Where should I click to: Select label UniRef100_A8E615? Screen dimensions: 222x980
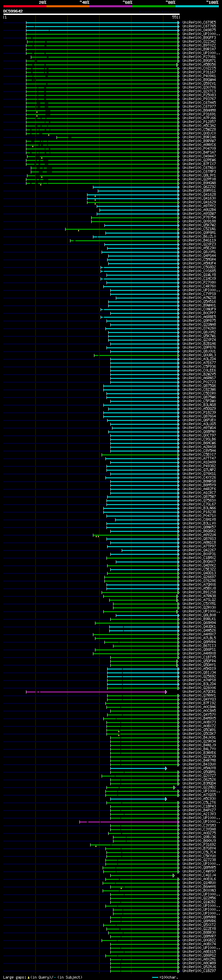pos(199,951)
